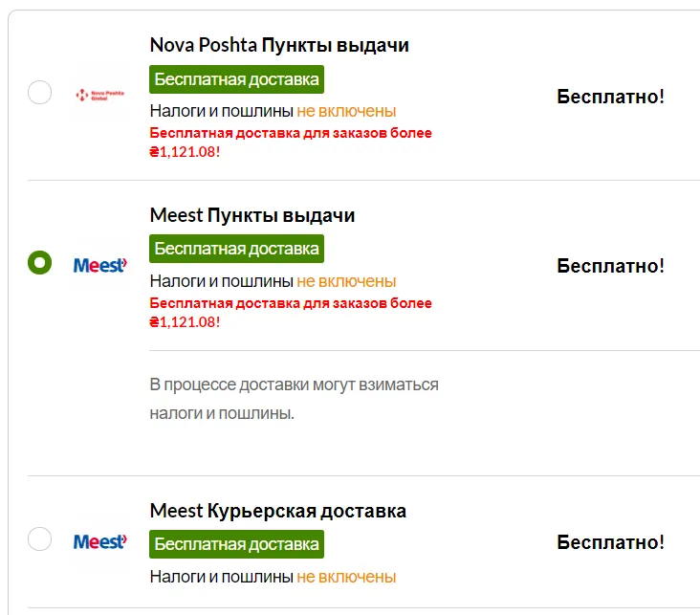700x615 pixels.
Task: Click Бесплатная доставка badge under Meest pickup
Action: click(x=236, y=249)
